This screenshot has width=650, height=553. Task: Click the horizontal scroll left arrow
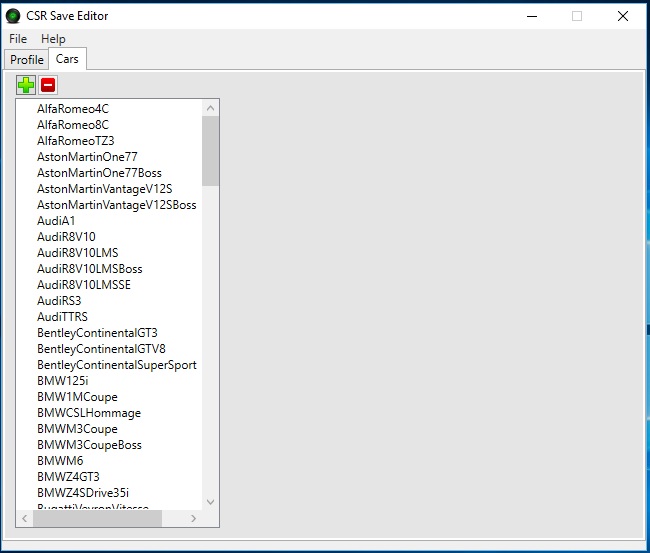pyautogui.click(x=25, y=519)
